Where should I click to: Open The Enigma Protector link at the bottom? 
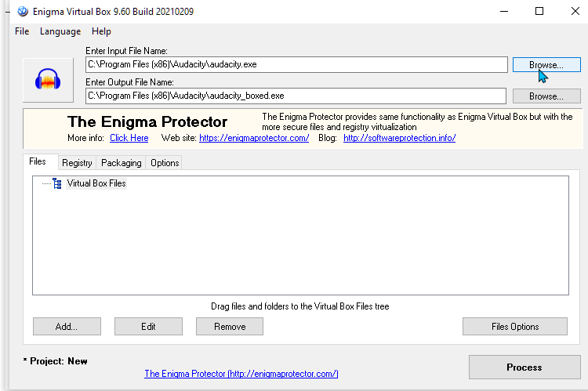pos(241,374)
